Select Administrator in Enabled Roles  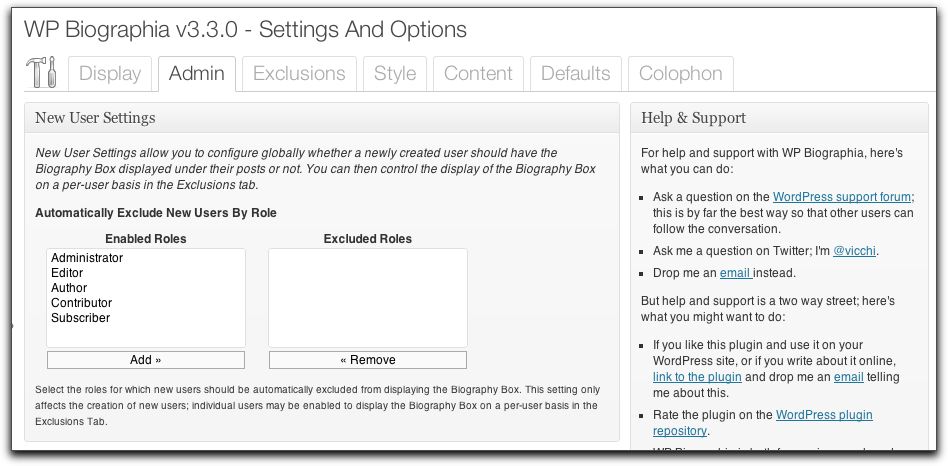tap(87, 258)
